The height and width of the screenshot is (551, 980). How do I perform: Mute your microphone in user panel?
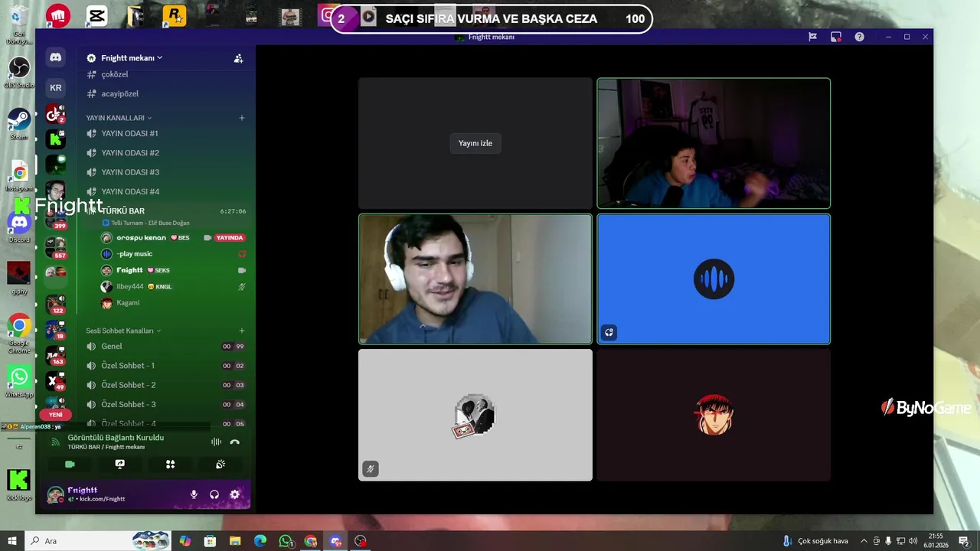tap(194, 494)
